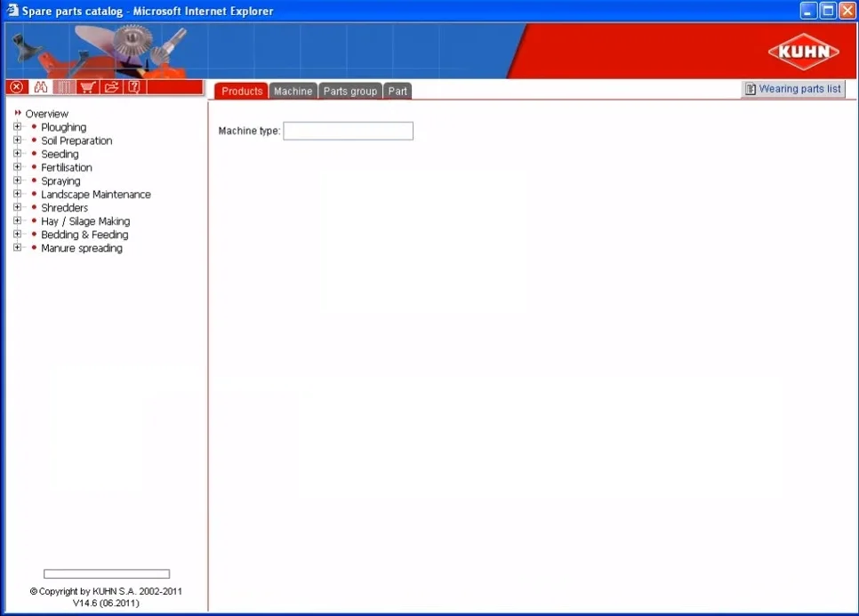Expand the Soil Preparation tree node

[18, 140]
